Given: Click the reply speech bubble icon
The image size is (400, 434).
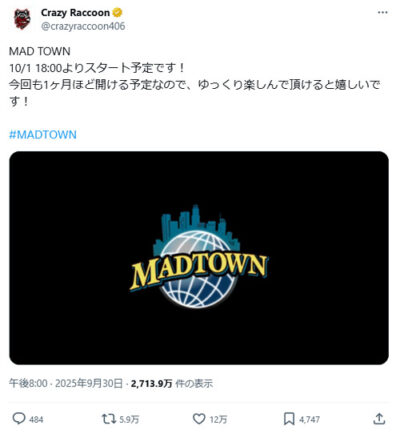Looking at the screenshot, I should [19, 419].
